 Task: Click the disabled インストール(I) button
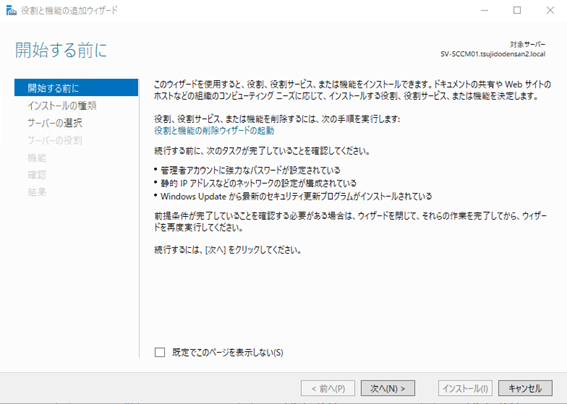coord(465,388)
